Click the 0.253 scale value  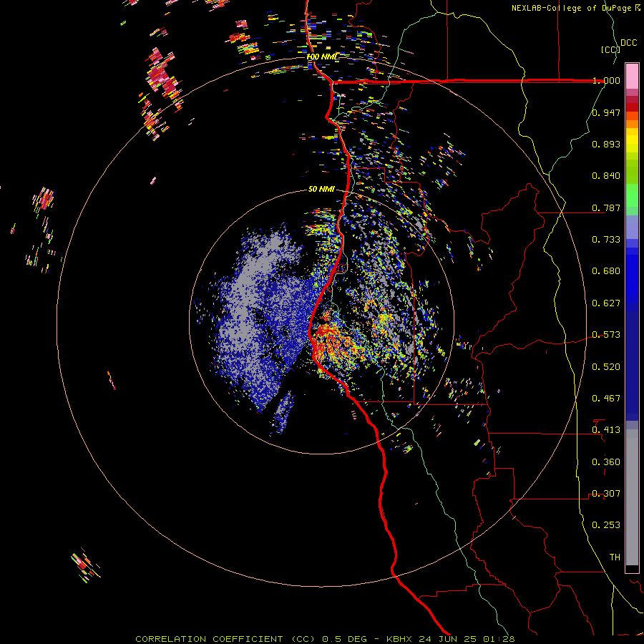tap(606, 525)
